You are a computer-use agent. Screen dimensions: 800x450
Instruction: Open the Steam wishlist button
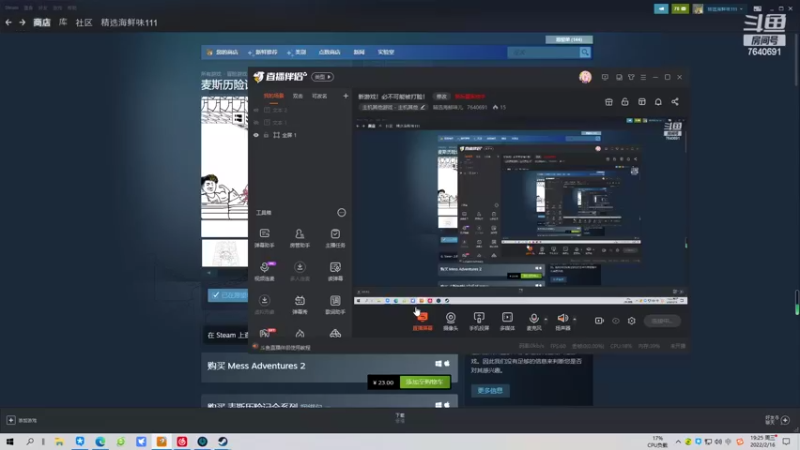[x=569, y=39]
